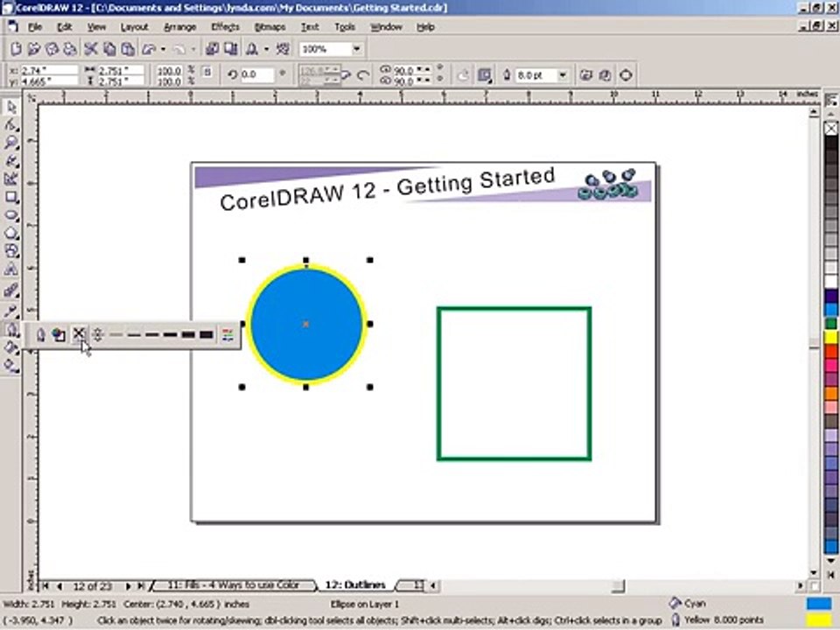This screenshot has height=630, width=840.
Task: Click the Save icon in toolbar
Action: point(52,49)
